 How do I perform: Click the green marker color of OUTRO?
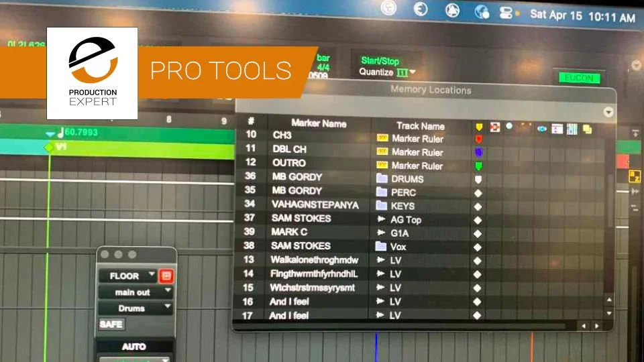click(478, 166)
